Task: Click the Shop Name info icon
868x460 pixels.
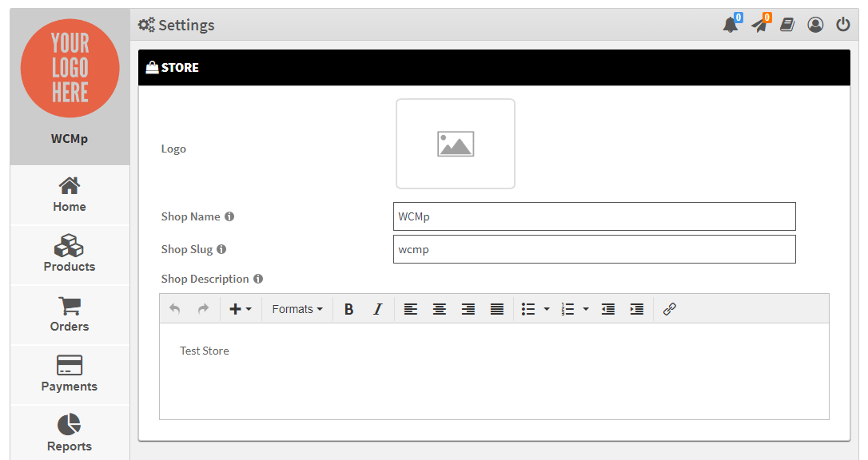Action: (x=229, y=216)
